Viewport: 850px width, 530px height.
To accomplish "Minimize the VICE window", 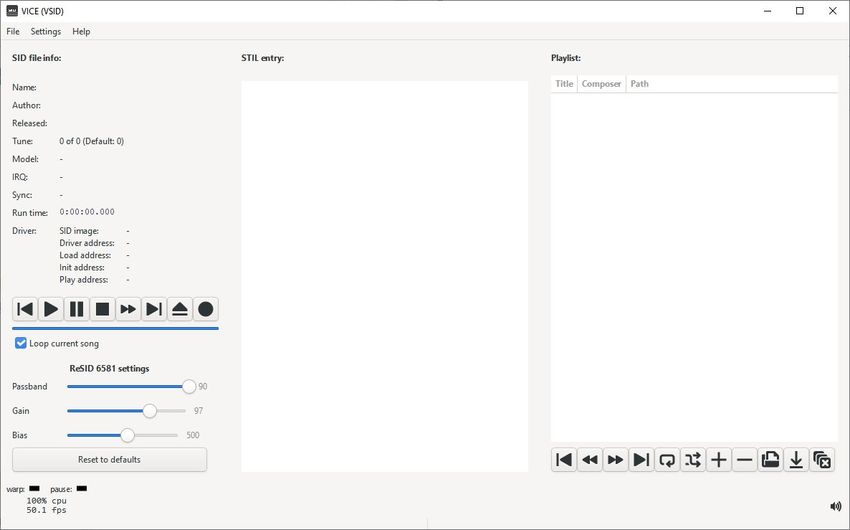I will (x=767, y=11).
